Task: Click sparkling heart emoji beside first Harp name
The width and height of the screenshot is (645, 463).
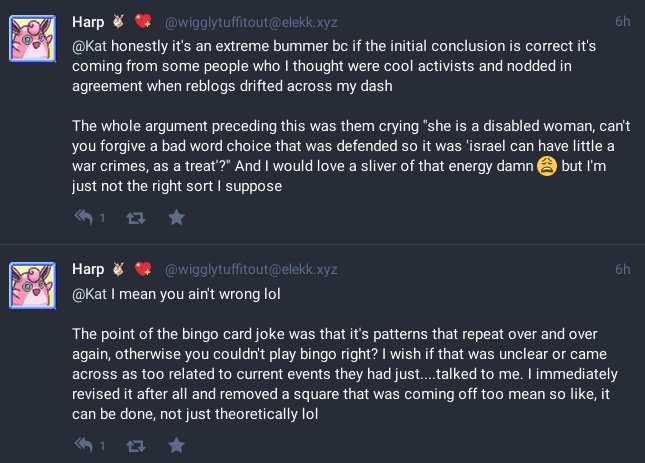Action: (x=143, y=21)
